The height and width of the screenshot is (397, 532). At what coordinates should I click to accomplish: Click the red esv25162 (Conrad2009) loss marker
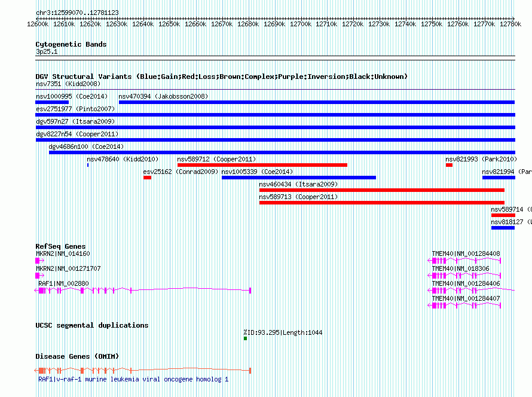pyautogui.click(x=147, y=178)
